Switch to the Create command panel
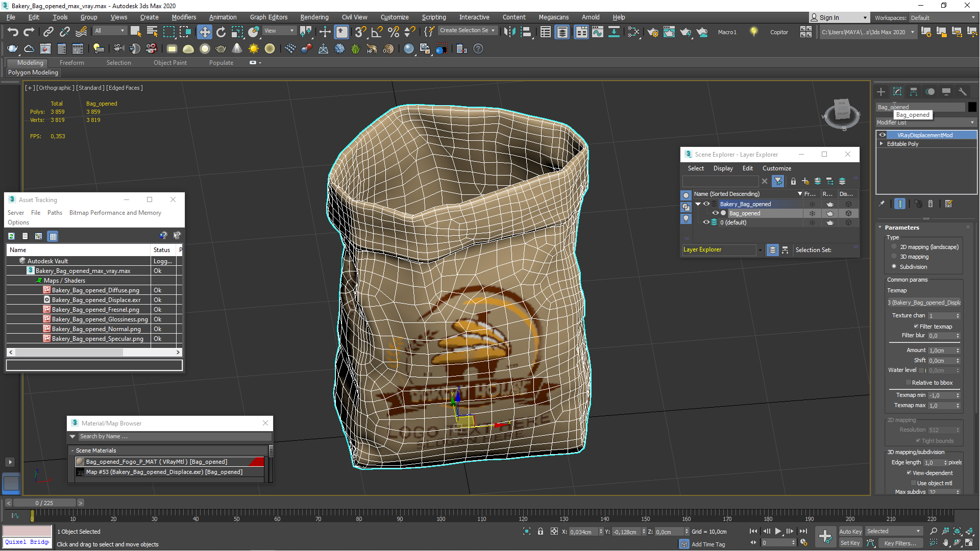The height and width of the screenshot is (551, 980). tap(881, 92)
